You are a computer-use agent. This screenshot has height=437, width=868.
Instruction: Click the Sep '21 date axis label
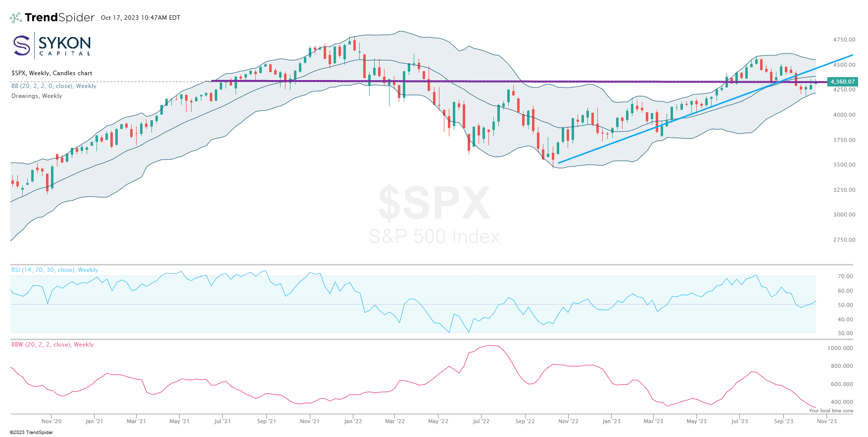tap(266, 421)
